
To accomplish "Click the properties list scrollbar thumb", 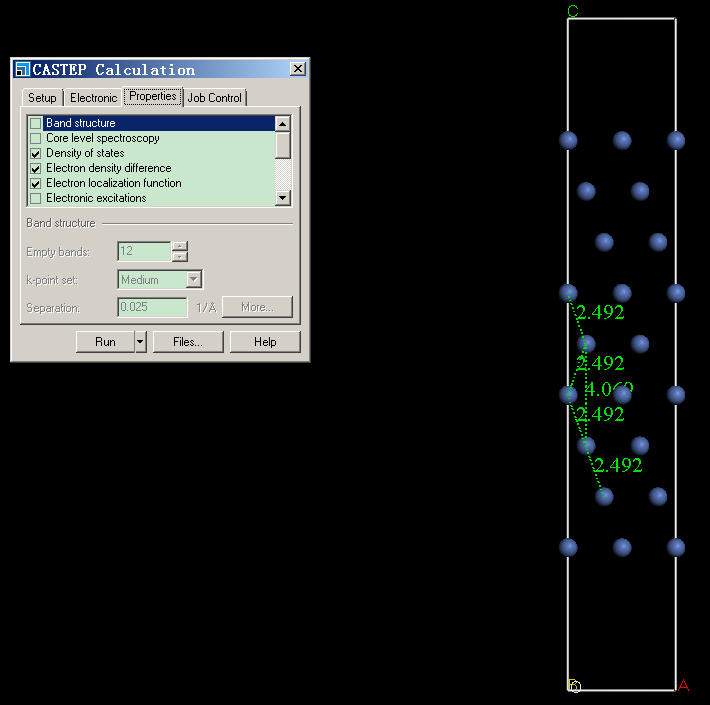I will [x=283, y=145].
